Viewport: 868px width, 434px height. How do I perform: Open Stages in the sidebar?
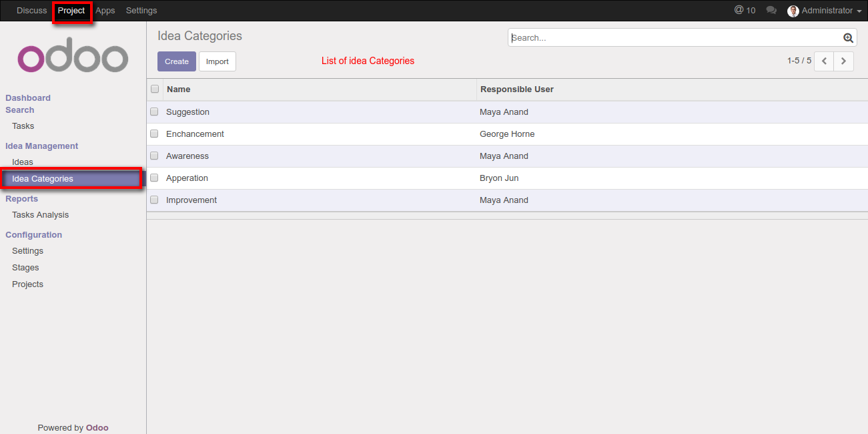coord(25,268)
